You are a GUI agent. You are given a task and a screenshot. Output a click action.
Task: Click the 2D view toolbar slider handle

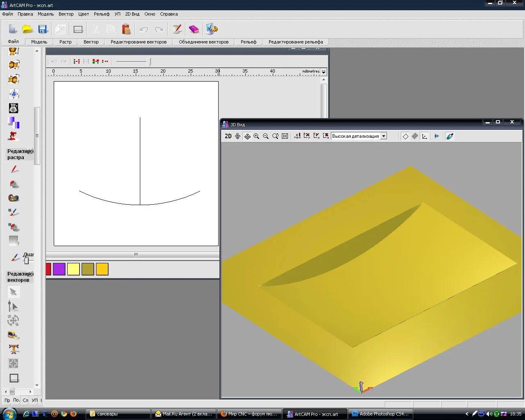148,62
